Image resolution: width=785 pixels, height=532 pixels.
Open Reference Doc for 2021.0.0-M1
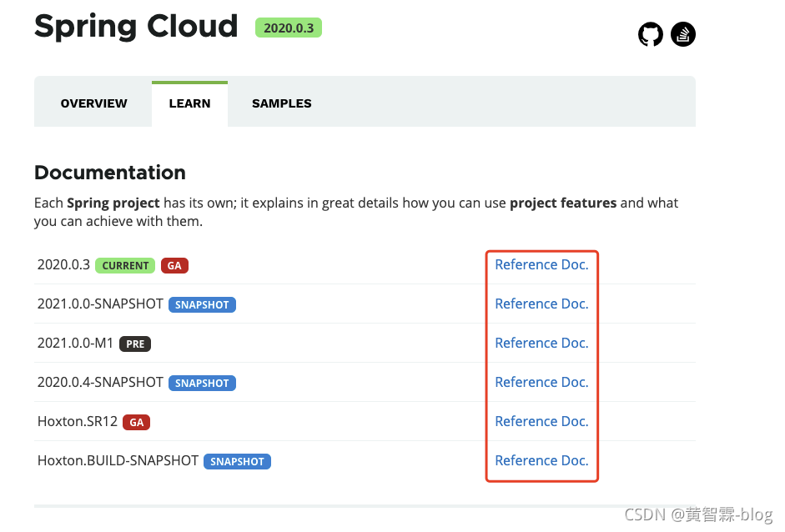pos(541,343)
